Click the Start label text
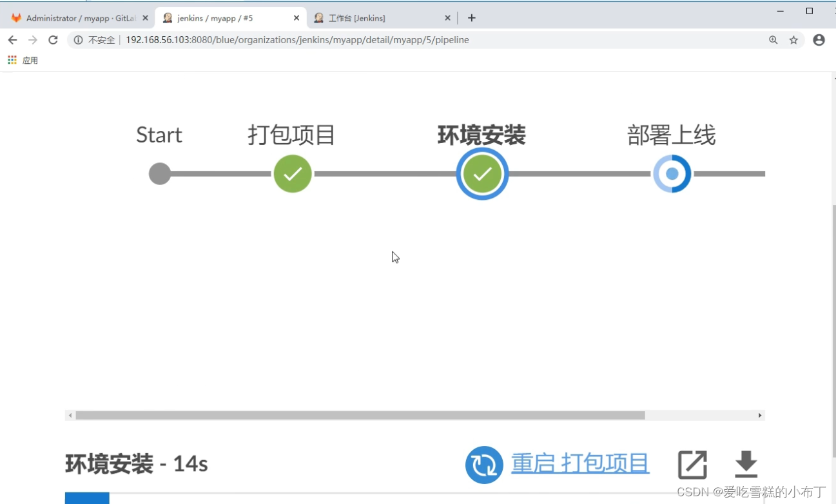This screenshot has width=836, height=504. pos(159,135)
